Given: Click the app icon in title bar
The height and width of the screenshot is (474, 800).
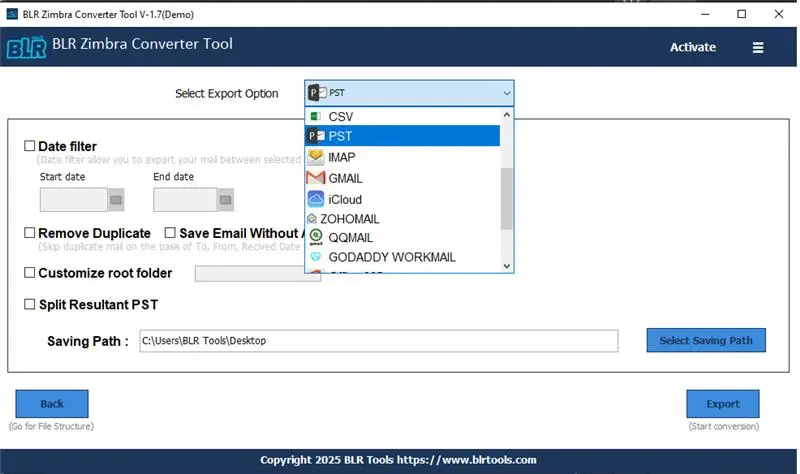Looking at the screenshot, I should (x=12, y=14).
